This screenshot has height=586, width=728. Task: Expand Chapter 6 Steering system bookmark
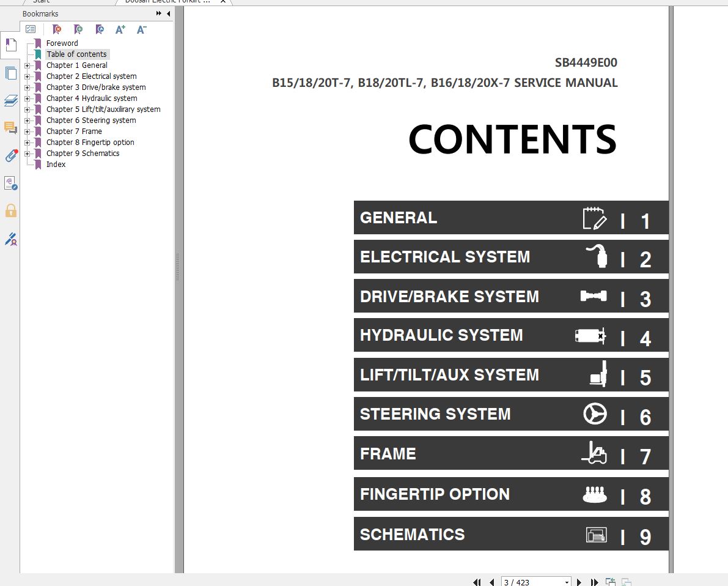coord(27,121)
